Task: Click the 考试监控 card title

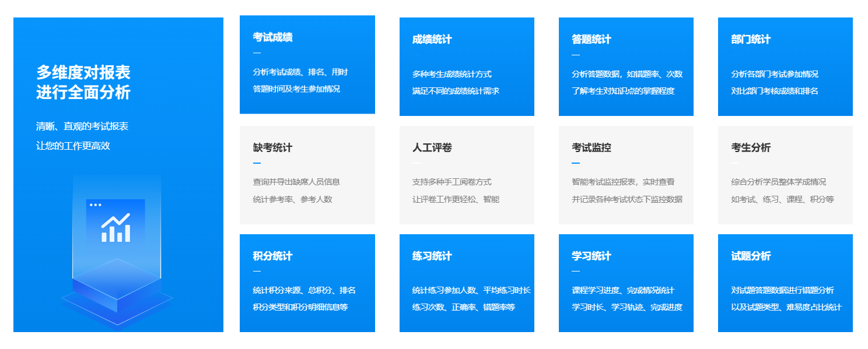Action: (x=591, y=148)
